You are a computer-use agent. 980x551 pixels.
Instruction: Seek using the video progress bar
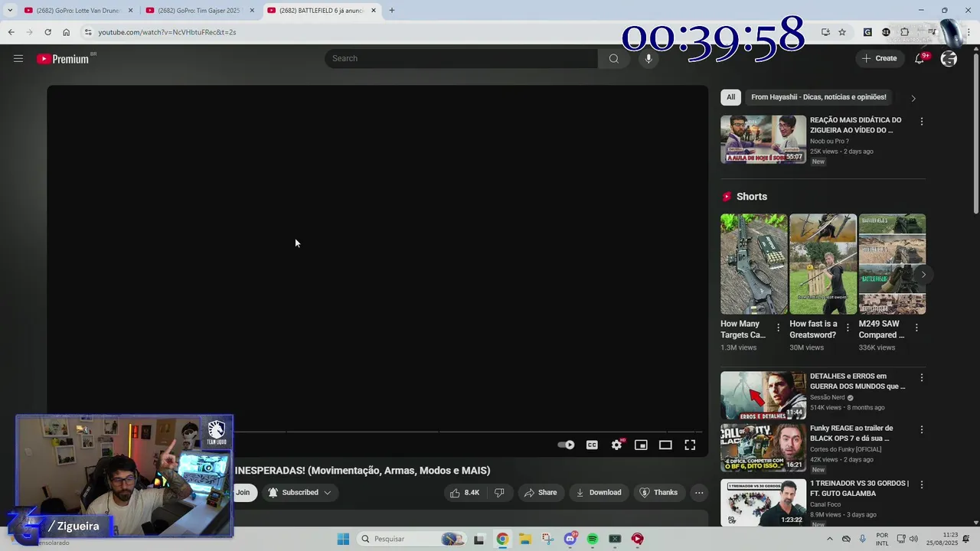(468, 432)
